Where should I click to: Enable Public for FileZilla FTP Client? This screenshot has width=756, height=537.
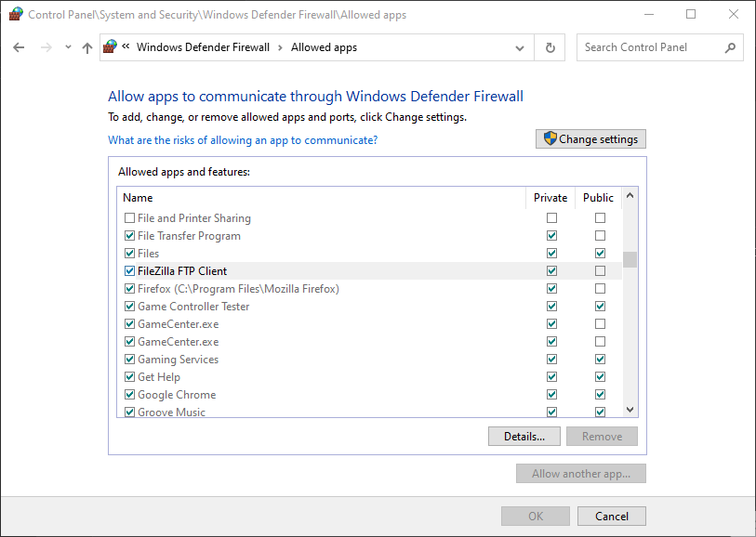pyautogui.click(x=600, y=270)
